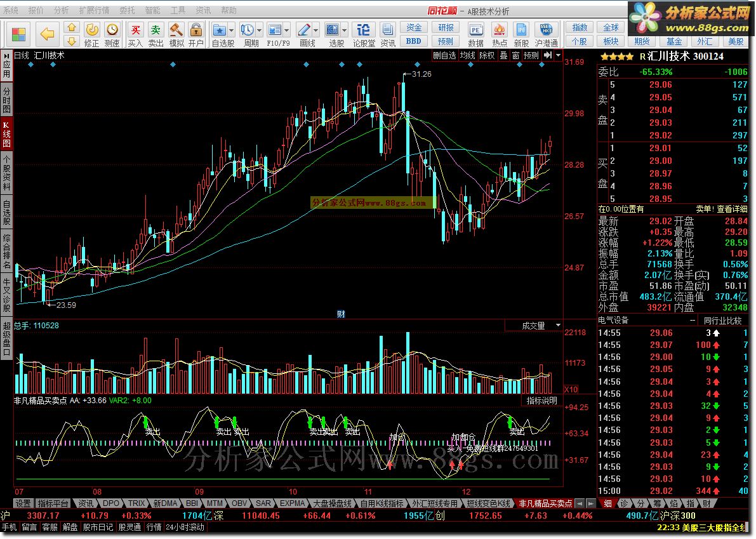Click the BBD button
756x539 pixels.
click(x=414, y=41)
